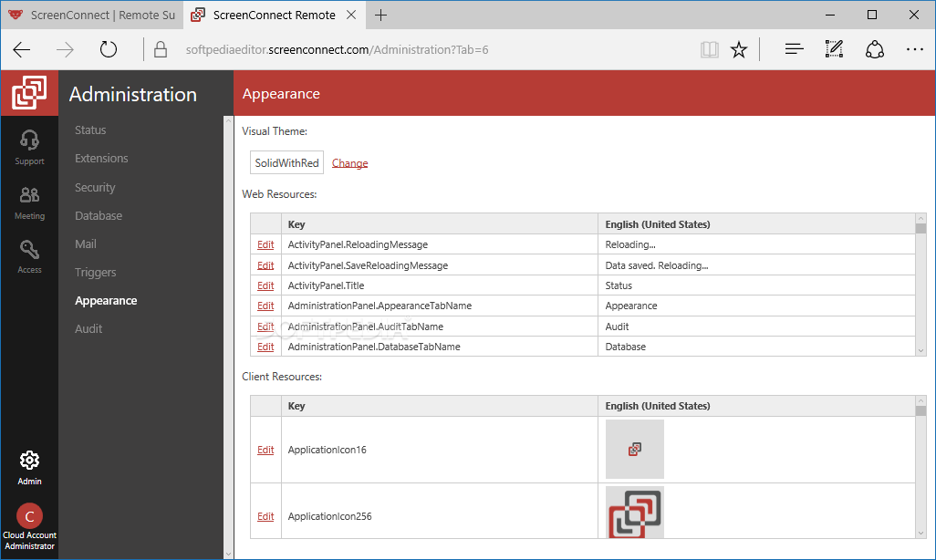Image resolution: width=936 pixels, height=560 pixels.
Task: Click the Change visual theme link
Action: [x=349, y=163]
